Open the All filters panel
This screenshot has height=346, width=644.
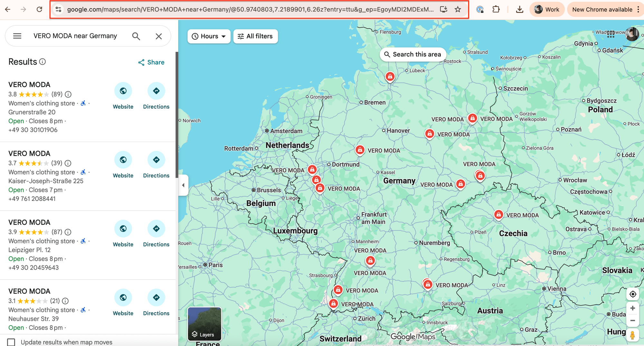255,36
